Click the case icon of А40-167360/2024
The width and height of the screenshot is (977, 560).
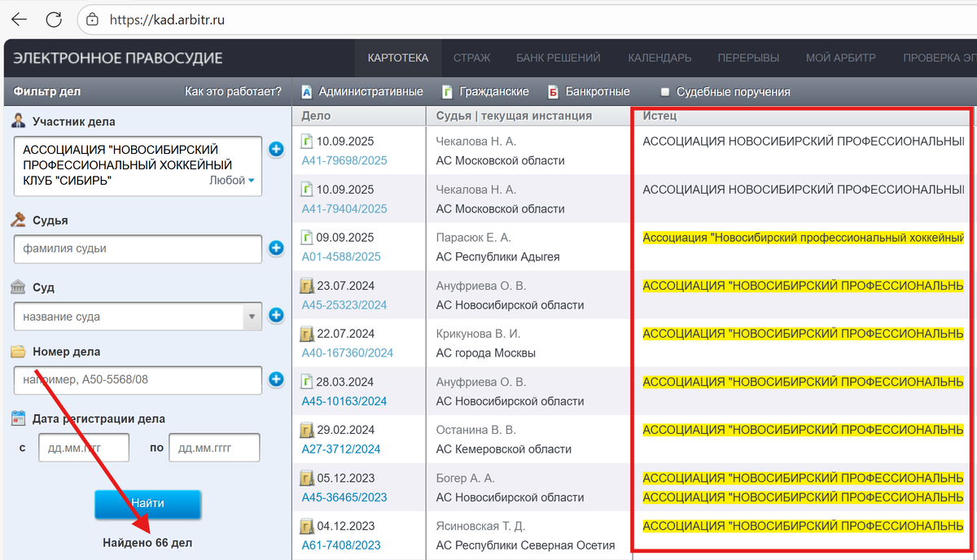tap(307, 334)
